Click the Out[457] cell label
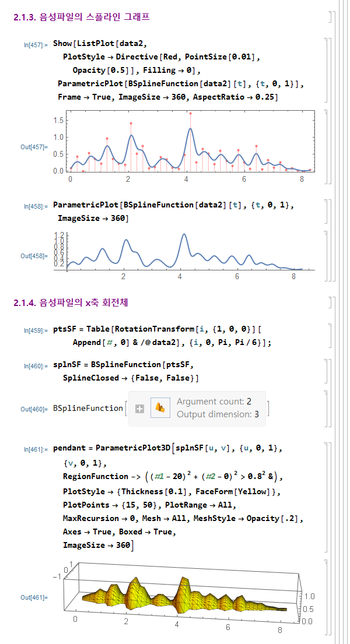Viewport: 350px width, 644px height. click(x=34, y=147)
